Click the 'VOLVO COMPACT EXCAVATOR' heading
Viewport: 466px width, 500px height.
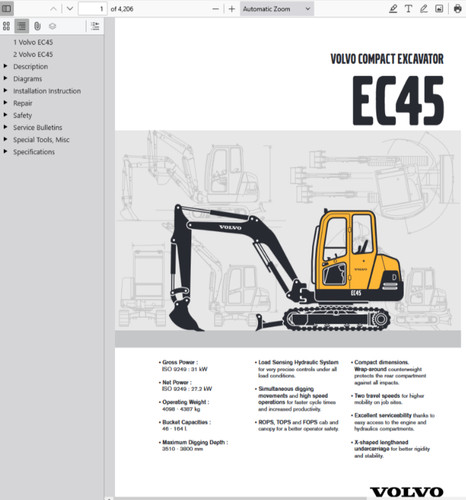387,59
